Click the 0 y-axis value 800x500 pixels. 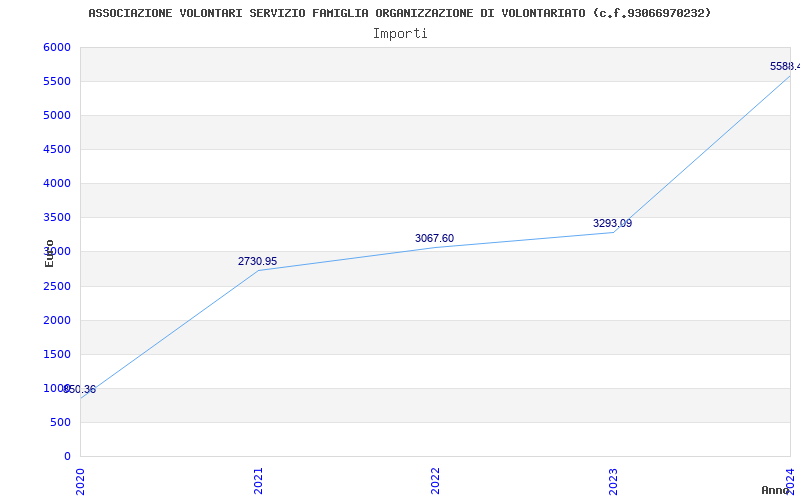click(67, 457)
